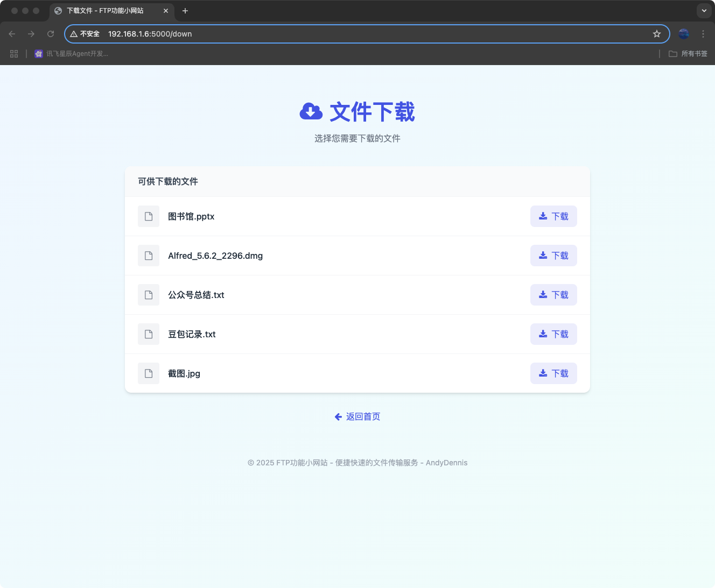Open 所有书签 in the bookmarks bar
Screen dimensions: 715x588
click(x=688, y=53)
